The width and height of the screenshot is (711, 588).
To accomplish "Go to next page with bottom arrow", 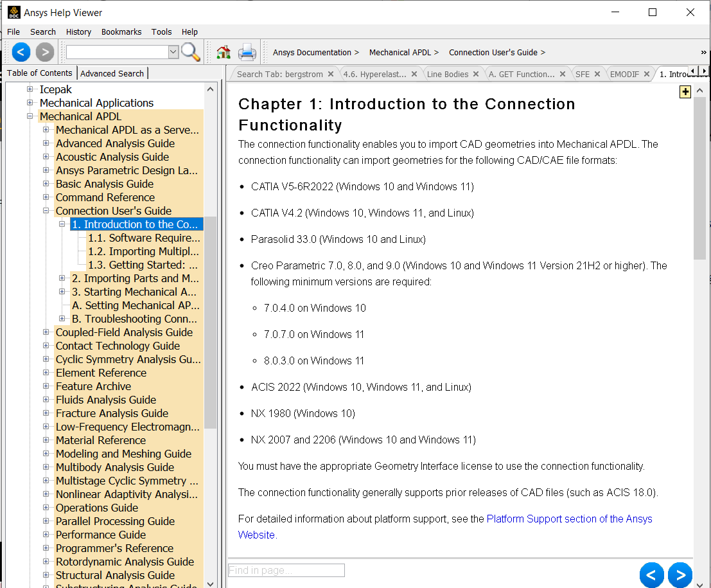I will pos(680,575).
